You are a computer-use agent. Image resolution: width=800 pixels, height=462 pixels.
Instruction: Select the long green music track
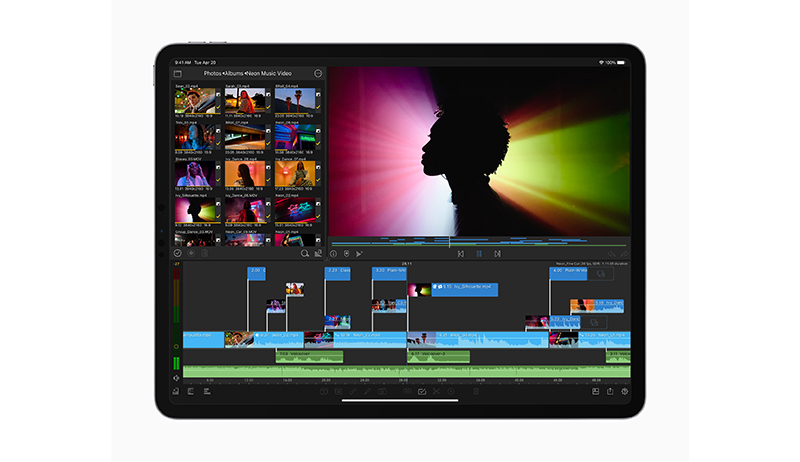(x=407, y=371)
